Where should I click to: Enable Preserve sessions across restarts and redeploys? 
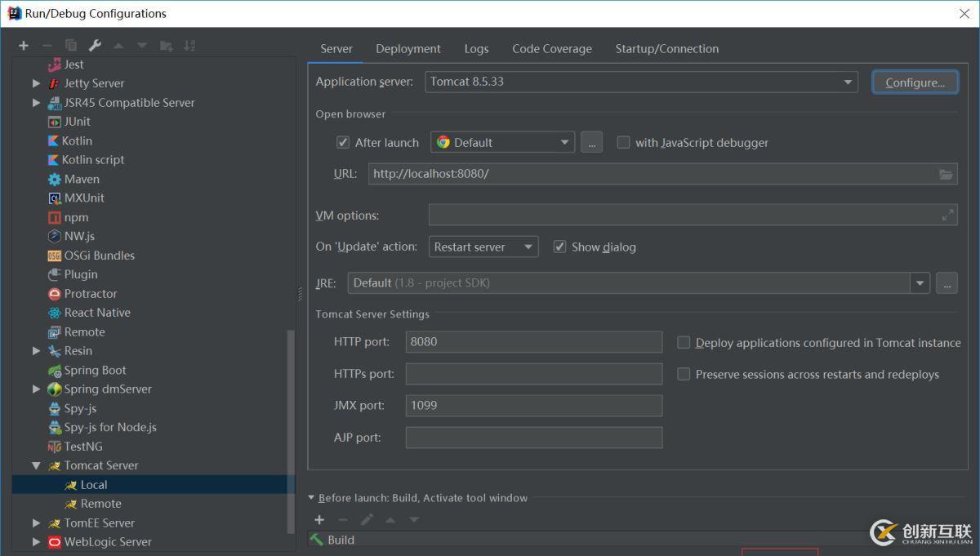click(684, 374)
